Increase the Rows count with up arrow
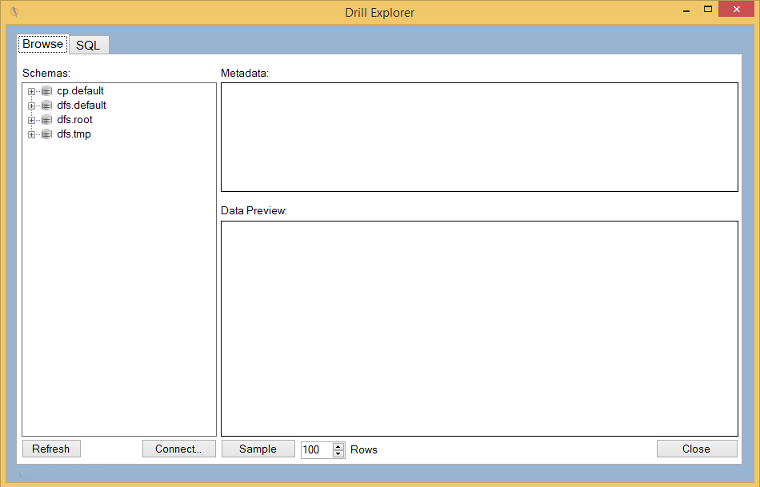Viewport: 760px width, 487px height. [x=338, y=446]
